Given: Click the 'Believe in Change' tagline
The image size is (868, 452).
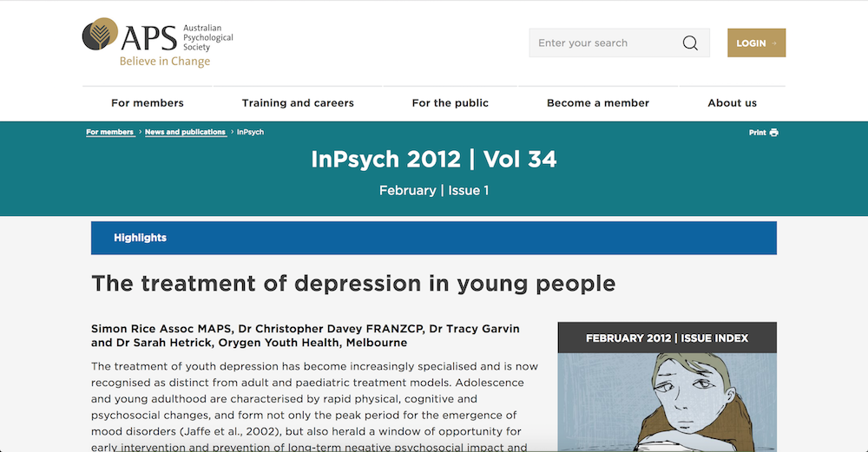Looking at the screenshot, I should [164, 62].
